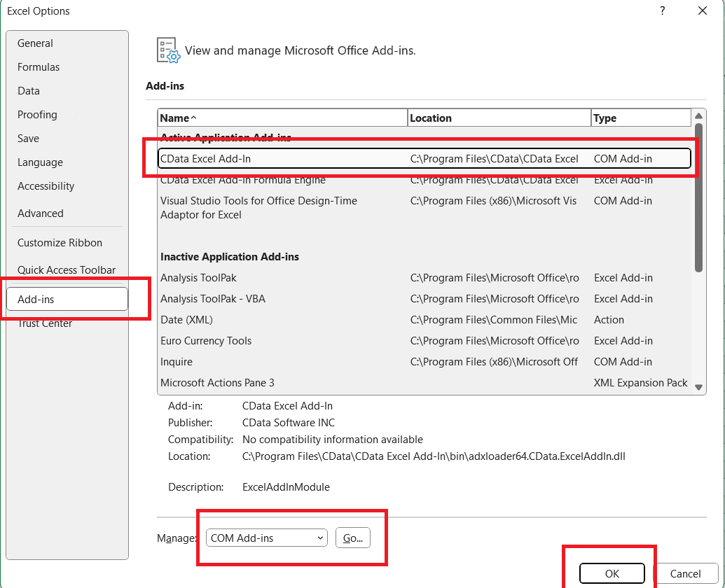Click the Type column header
725x588 pixels.
coord(642,118)
